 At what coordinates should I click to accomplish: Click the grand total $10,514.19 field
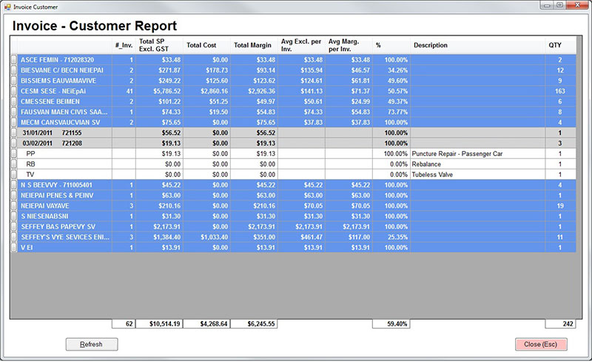[x=159, y=324]
